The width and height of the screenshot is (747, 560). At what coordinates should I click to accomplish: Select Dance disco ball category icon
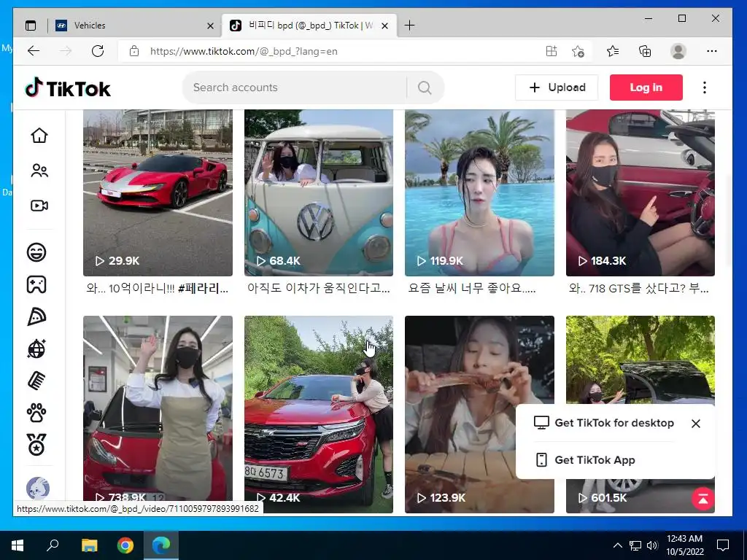pyautogui.click(x=36, y=349)
